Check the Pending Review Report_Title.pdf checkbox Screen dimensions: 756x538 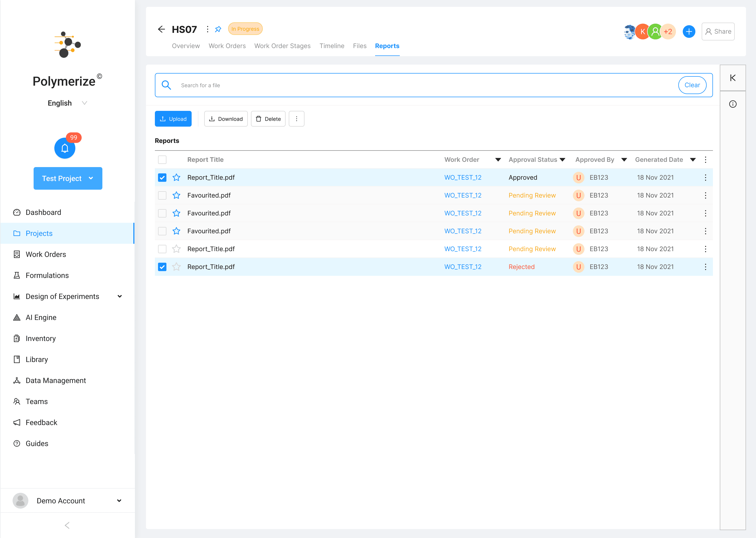[162, 249]
